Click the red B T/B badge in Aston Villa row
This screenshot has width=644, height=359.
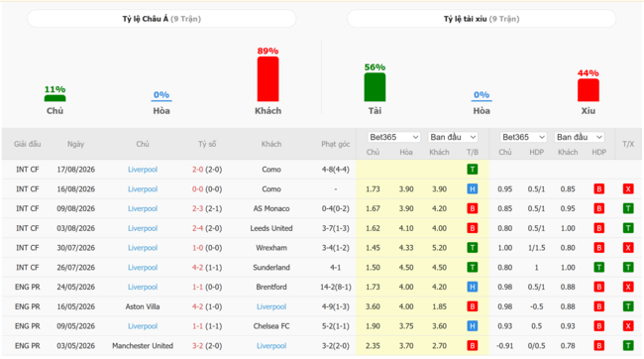pyautogui.click(x=473, y=306)
